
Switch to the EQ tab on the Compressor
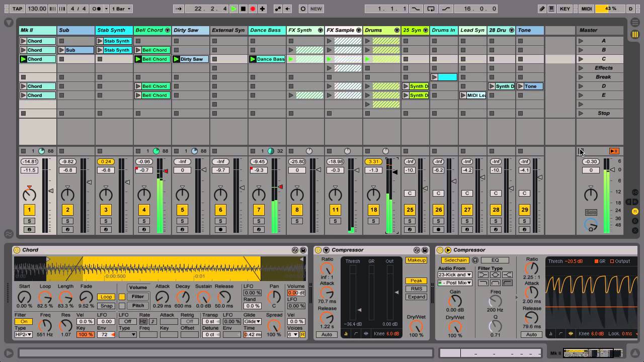pos(495,260)
